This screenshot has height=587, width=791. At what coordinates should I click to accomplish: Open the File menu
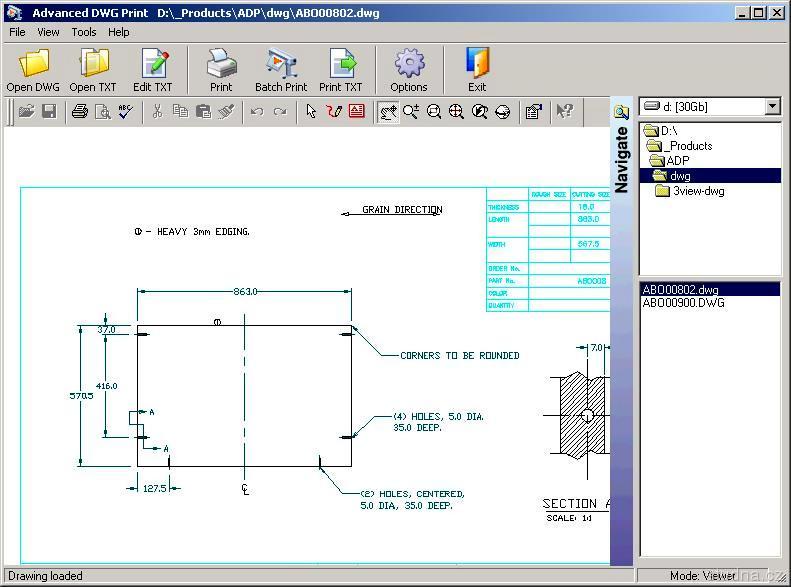pyautogui.click(x=17, y=32)
